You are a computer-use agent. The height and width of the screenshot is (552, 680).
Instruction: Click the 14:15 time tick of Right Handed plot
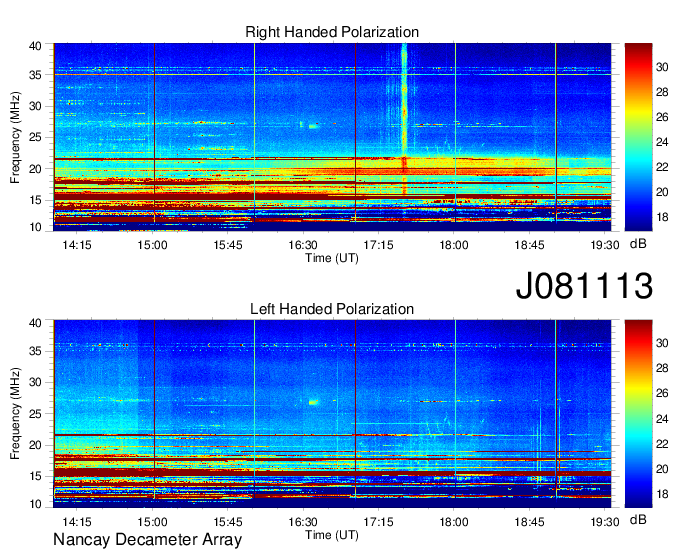77,245
